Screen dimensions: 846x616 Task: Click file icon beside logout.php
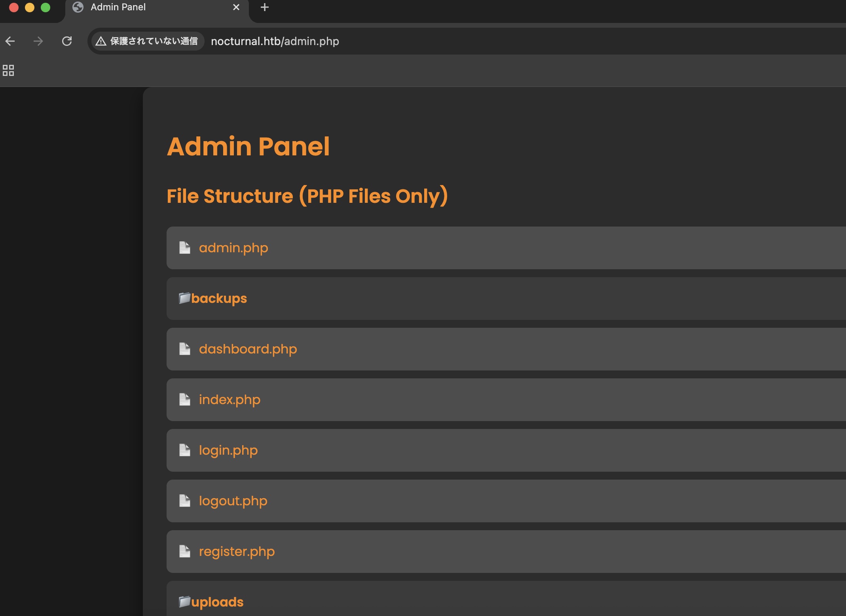click(185, 501)
